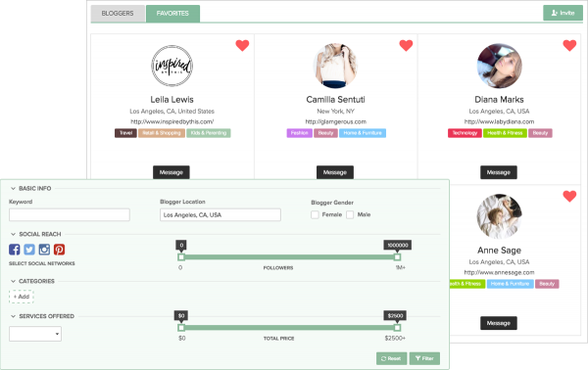Check the Female gender checkbox
The image size is (588, 370).
tap(315, 214)
